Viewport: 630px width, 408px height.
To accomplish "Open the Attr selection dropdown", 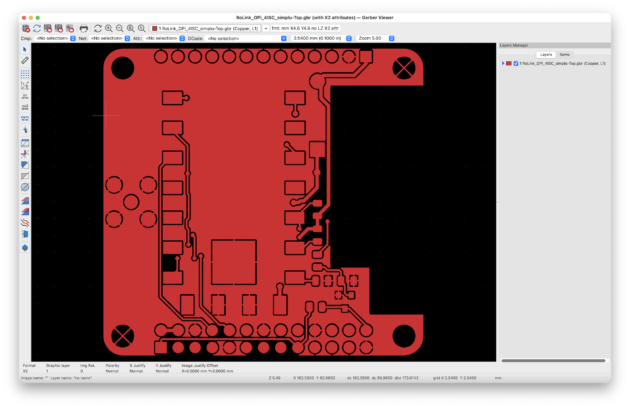I will 165,38.
